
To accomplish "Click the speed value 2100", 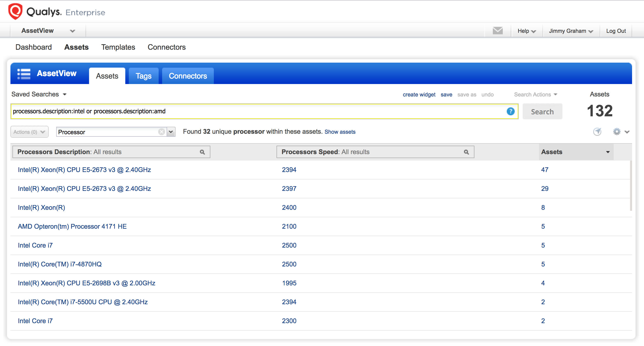I will point(289,226).
